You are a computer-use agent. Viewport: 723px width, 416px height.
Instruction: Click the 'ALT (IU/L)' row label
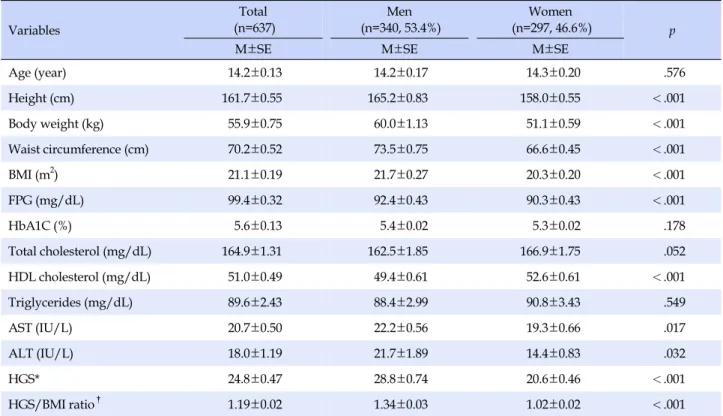41,354
